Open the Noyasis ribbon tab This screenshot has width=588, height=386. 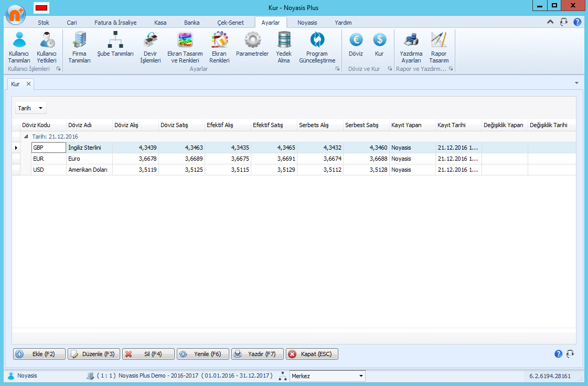coord(307,23)
